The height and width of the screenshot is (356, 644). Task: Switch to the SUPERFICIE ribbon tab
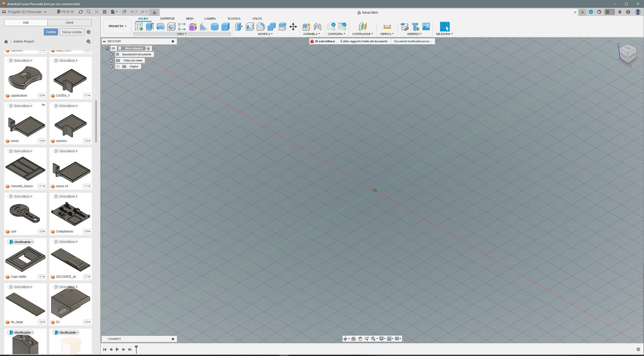click(167, 18)
